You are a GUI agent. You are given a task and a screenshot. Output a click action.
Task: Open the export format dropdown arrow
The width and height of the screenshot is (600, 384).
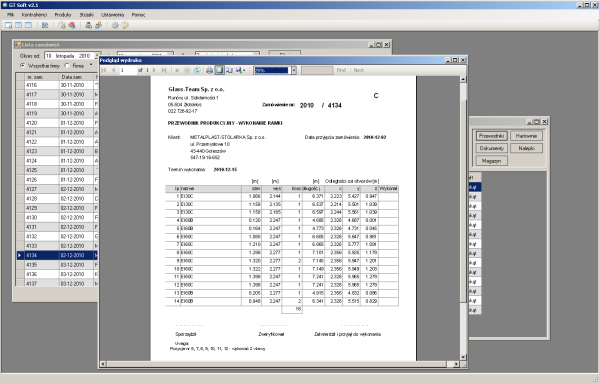click(244, 70)
